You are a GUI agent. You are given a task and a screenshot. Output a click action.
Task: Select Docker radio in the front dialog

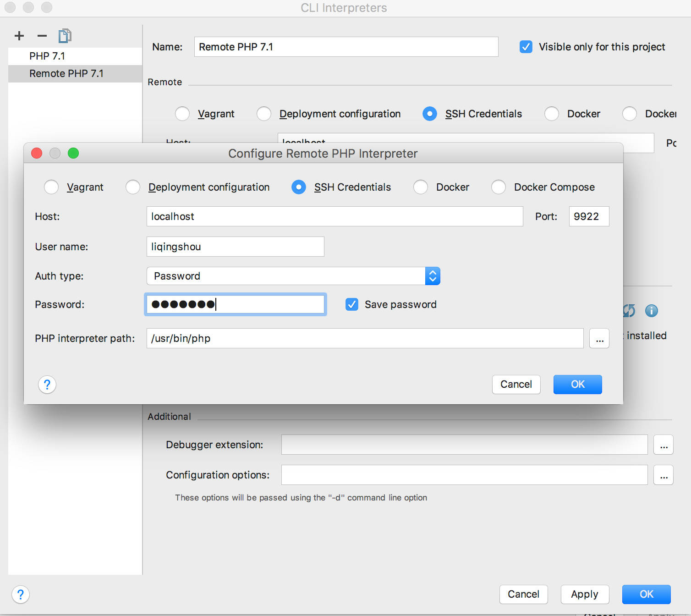coord(421,187)
